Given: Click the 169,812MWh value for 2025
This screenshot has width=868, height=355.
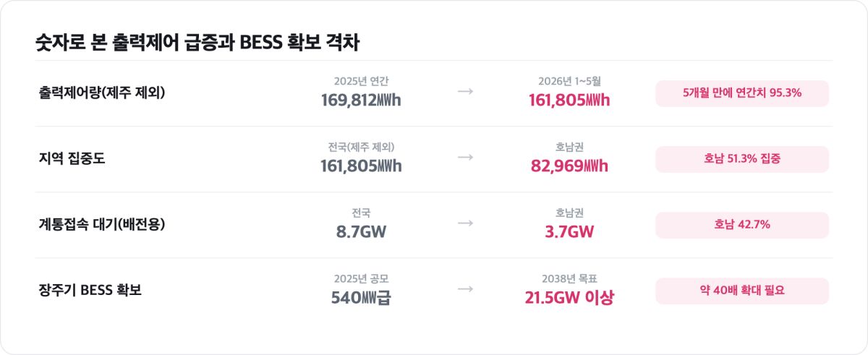Looking at the screenshot, I should 361,100.
